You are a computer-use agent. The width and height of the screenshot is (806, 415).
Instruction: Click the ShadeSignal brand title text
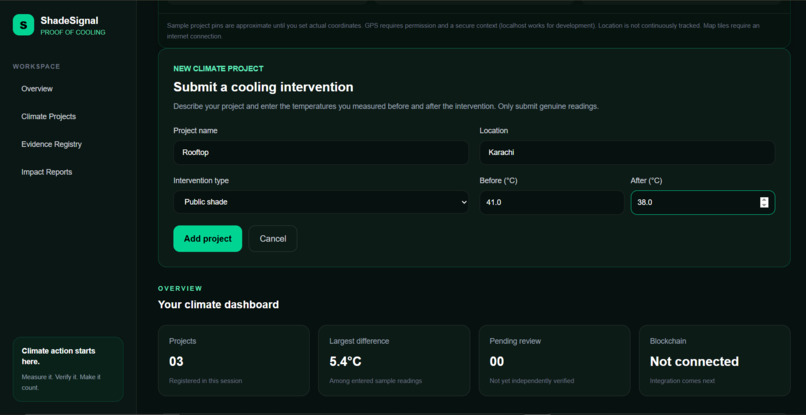(x=69, y=21)
